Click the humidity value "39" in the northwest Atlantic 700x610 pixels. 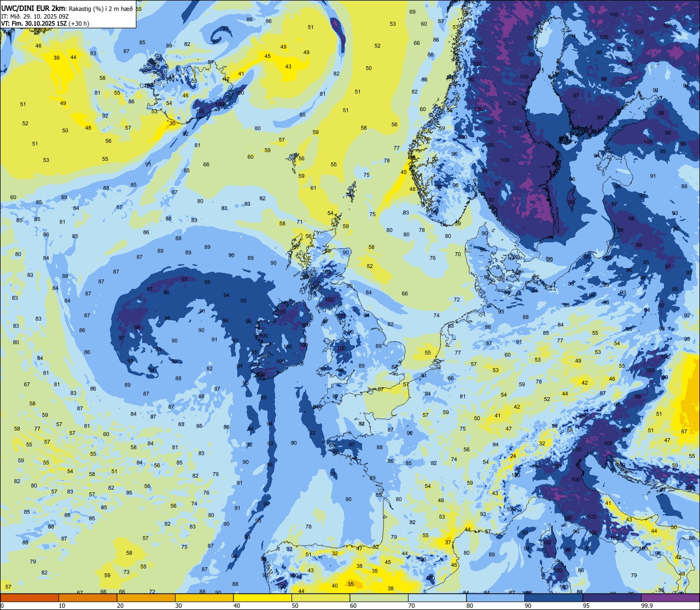[x=56, y=57]
